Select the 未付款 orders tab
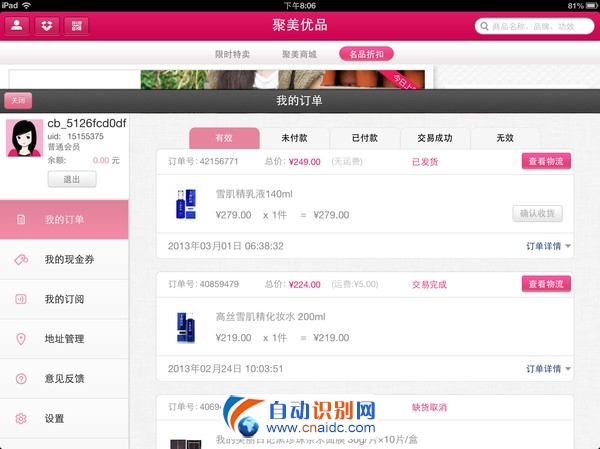600x449 pixels. click(294, 138)
